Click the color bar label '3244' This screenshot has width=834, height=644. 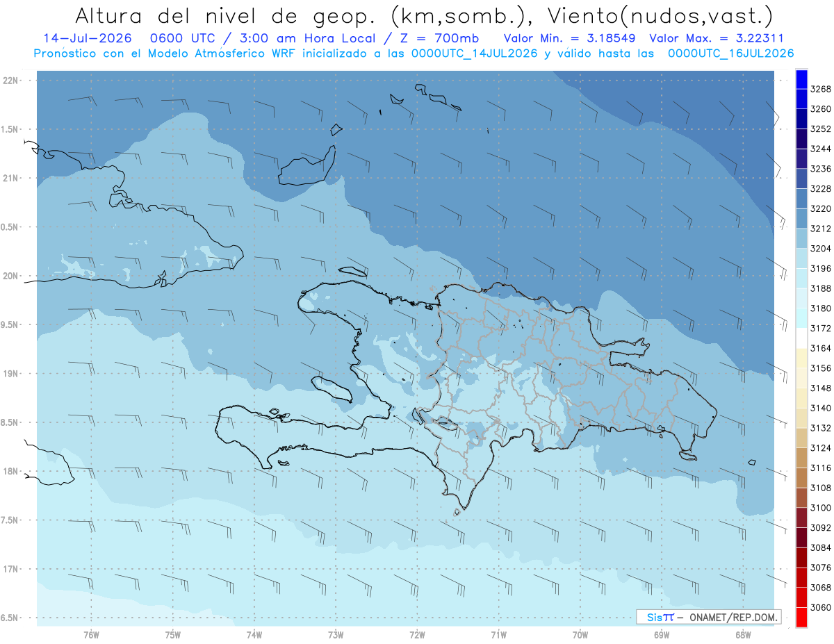tap(820, 149)
